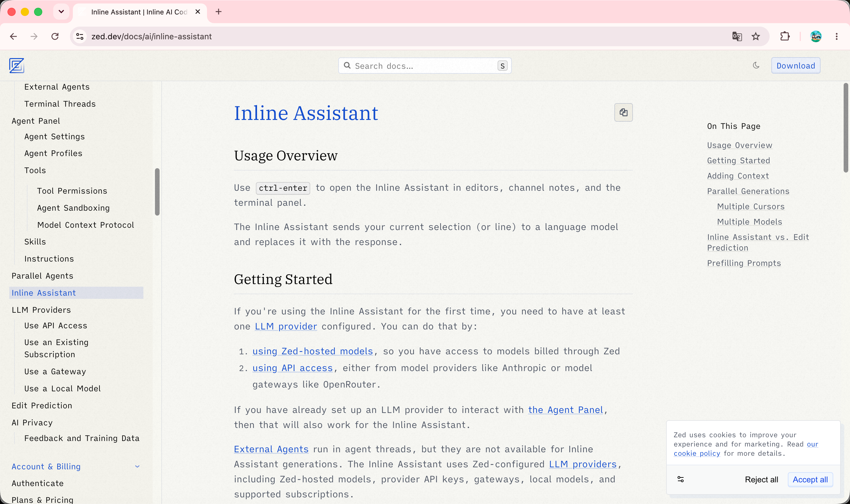Image resolution: width=850 pixels, height=504 pixels.
Task: Click the Zed logo icon
Action: point(16,66)
